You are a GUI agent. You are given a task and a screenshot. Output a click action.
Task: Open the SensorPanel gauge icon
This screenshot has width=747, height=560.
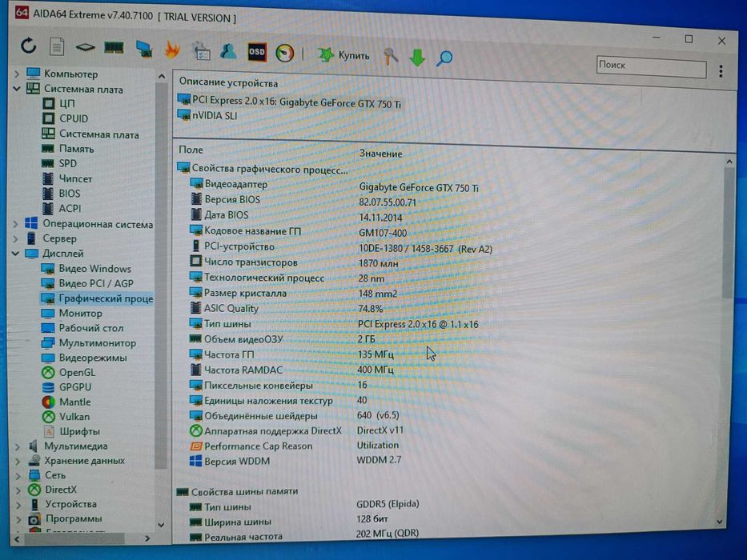tap(285, 53)
